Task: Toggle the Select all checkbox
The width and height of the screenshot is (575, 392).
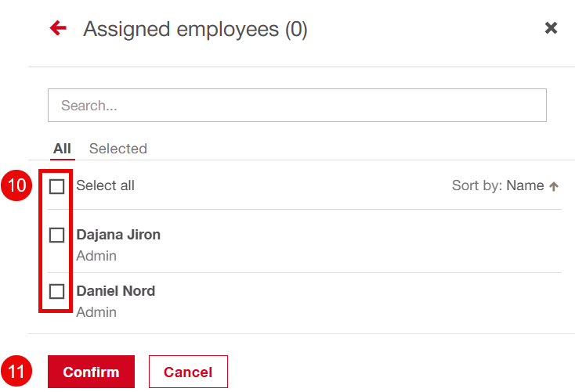Action: coord(56,186)
